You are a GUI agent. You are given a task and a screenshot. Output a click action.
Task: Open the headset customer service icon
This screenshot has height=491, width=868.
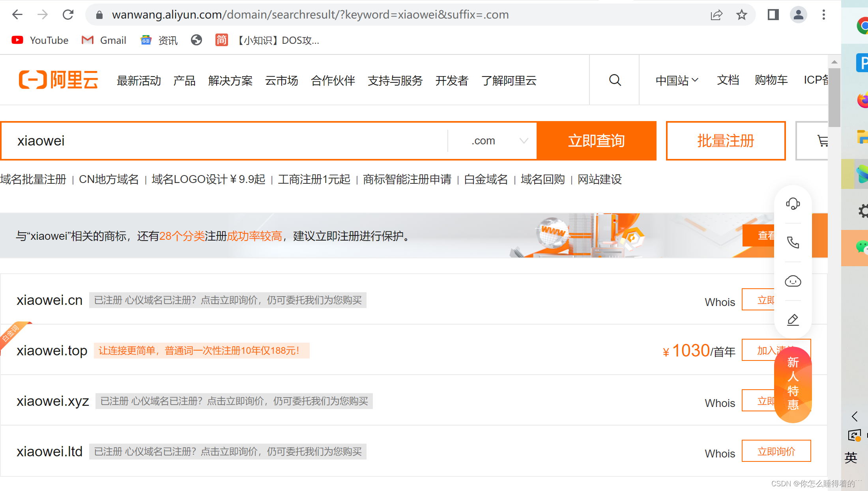tap(793, 204)
